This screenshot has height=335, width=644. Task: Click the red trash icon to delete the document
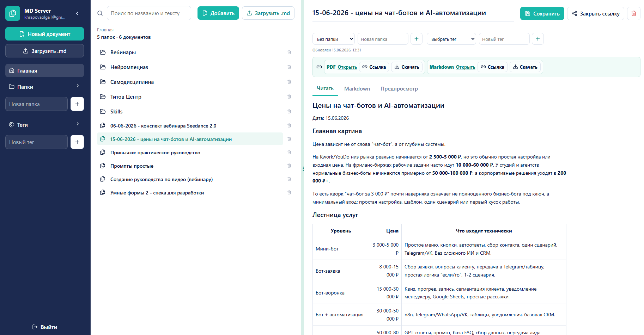coord(633,13)
